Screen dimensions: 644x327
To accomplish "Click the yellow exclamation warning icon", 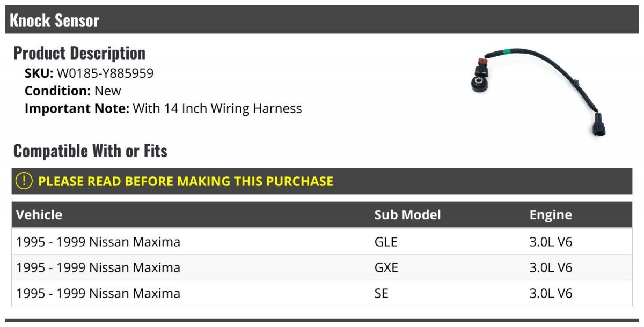I will click(24, 181).
